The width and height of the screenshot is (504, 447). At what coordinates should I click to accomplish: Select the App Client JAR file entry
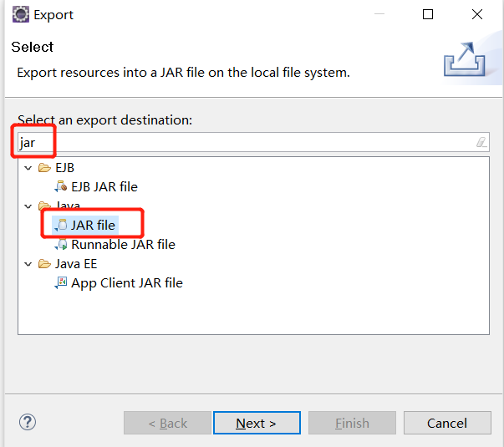[x=127, y=283]
